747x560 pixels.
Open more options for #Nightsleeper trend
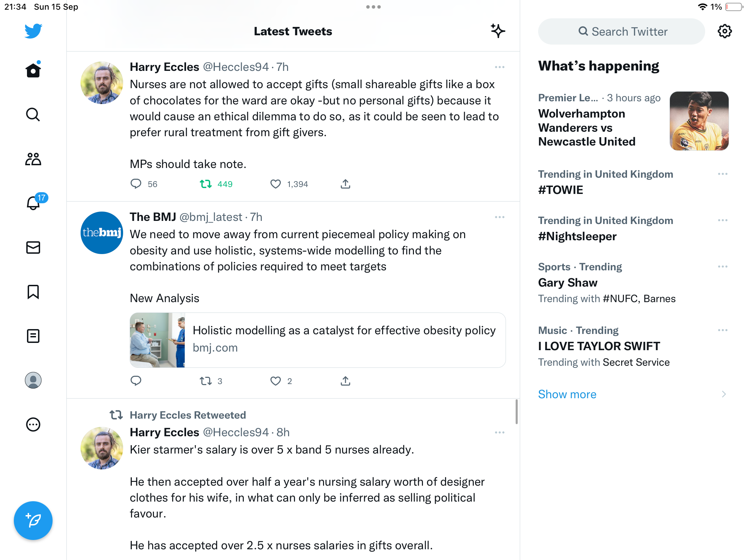coord(723,220)
